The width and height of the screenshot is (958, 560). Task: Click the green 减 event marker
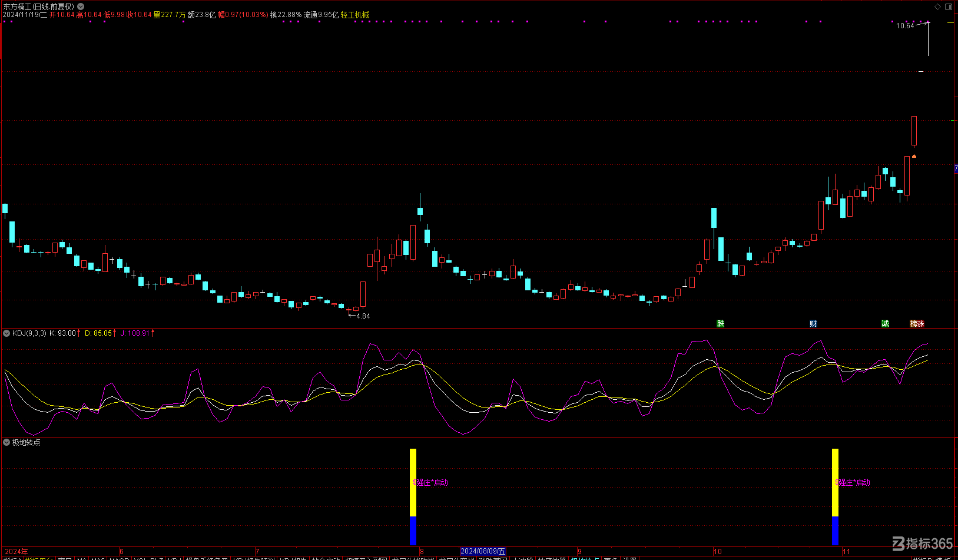coord(885,324)
